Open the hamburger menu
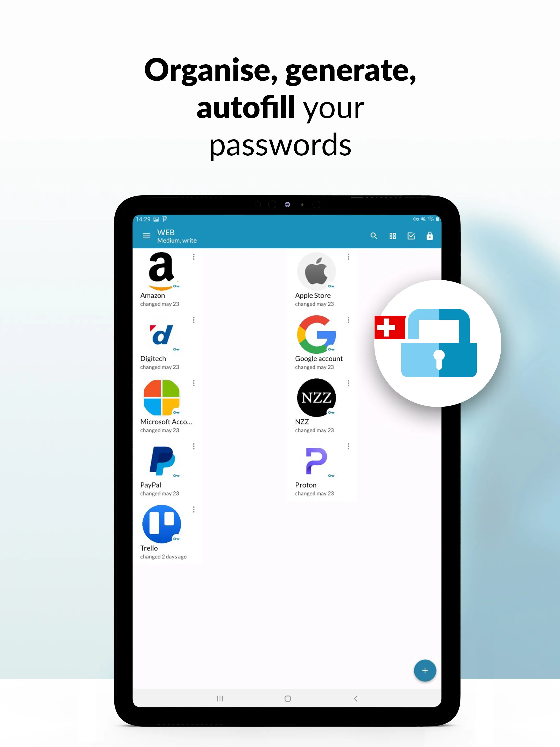This screenshot has width=560, height=747. click(x=146, y=236)
